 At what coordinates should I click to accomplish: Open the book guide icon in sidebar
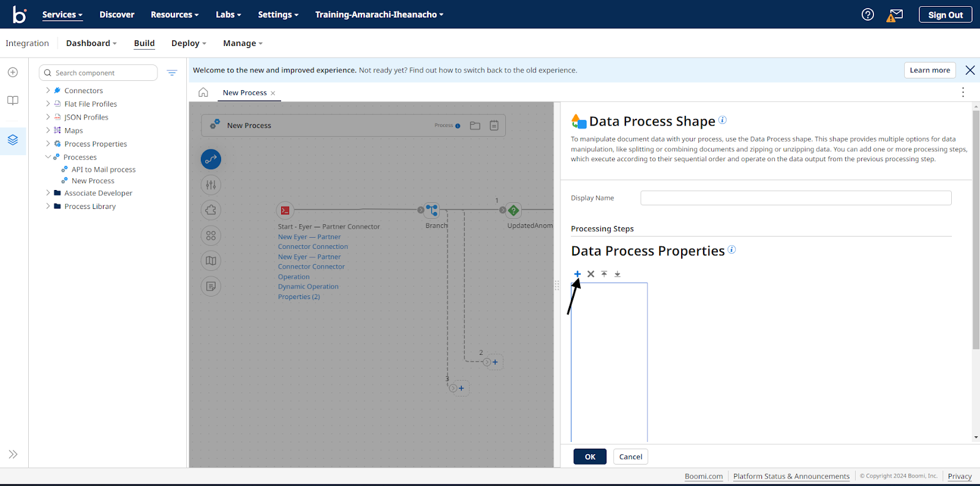13,101
